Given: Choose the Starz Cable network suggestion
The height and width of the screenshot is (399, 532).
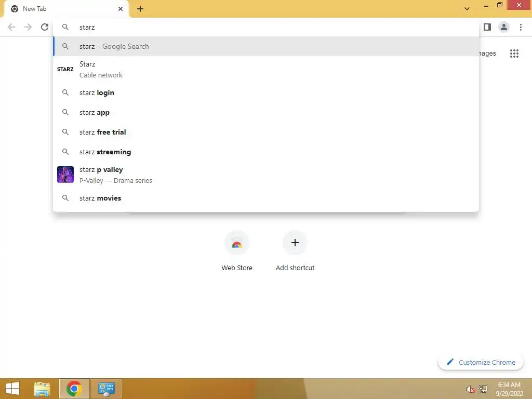Looking at the screenshot, I should click(266, 69).
